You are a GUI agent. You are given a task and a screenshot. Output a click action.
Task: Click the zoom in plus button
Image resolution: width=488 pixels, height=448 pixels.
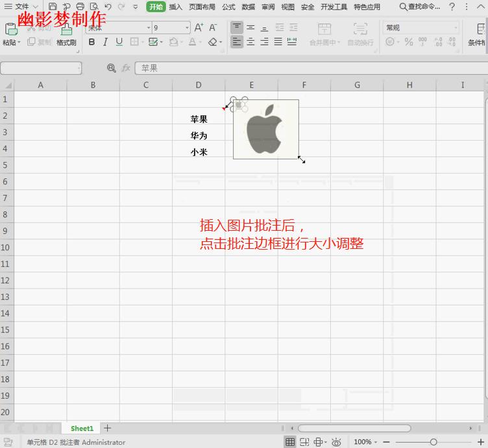pyautogui.click(x=480, y=442)
